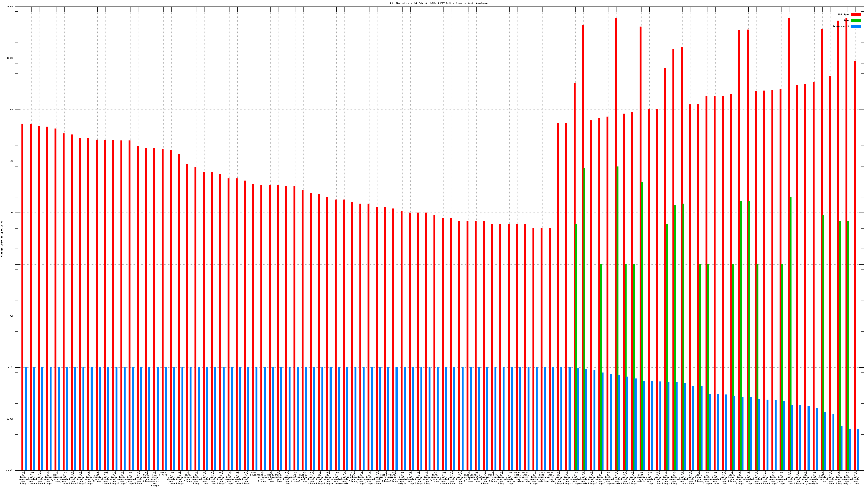
Task: Click the 1000 y-axis tick label
Action: coord(11,110)
